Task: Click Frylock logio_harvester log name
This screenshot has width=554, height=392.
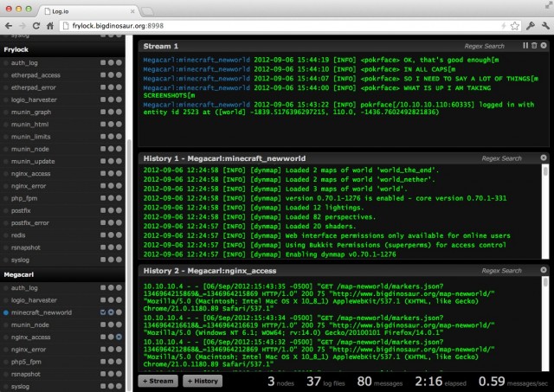Action: coord(34,100)
